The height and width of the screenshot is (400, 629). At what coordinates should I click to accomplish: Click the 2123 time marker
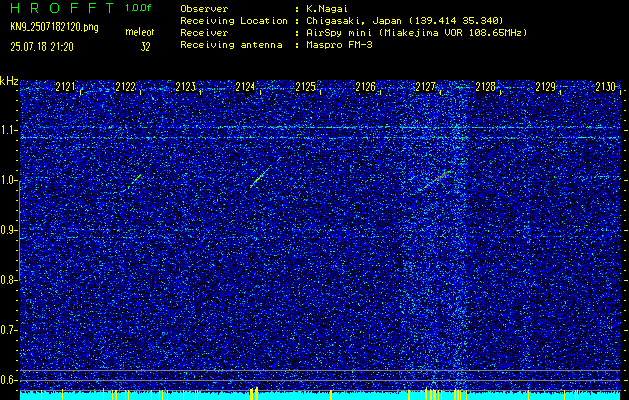point(185,87)
